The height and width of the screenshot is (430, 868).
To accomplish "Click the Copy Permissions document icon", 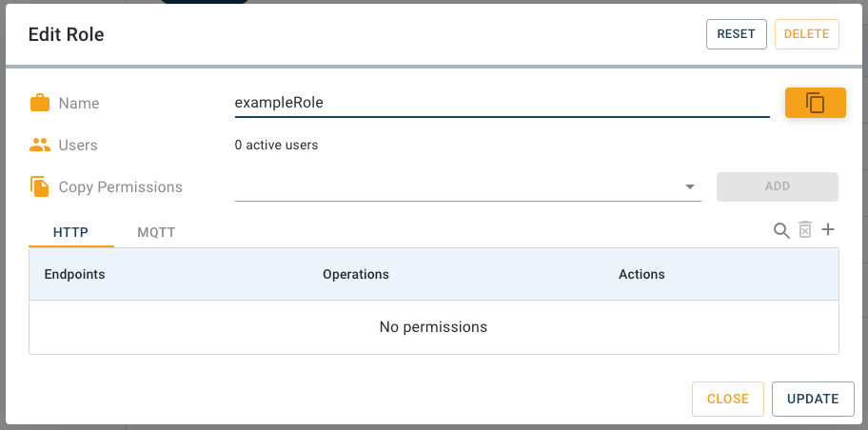I will pos(40,186).
